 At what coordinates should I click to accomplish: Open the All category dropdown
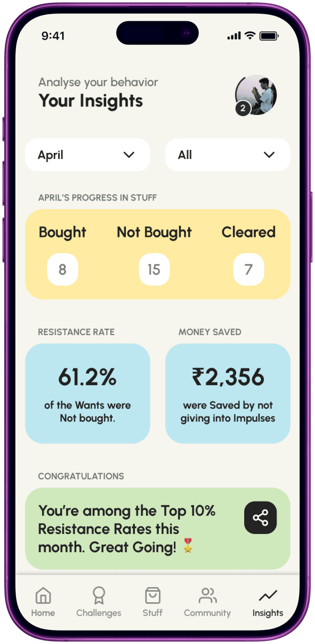(x=228, y=155)
